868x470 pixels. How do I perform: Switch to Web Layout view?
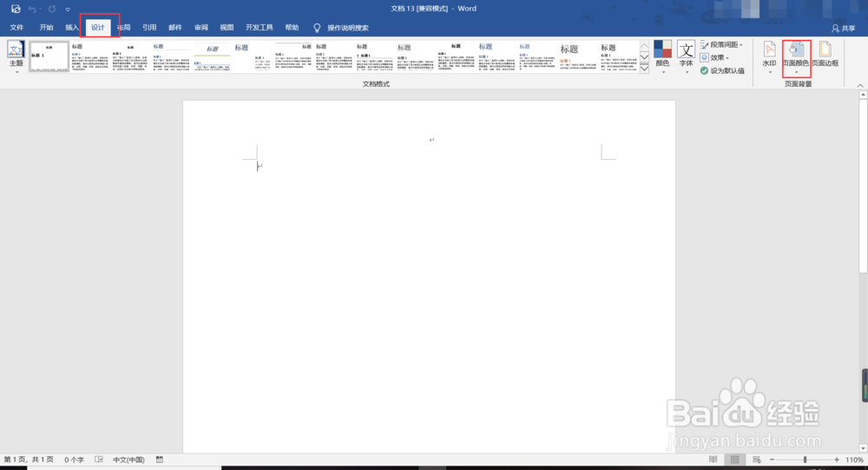pyautogui.click(x=757, y=460)
